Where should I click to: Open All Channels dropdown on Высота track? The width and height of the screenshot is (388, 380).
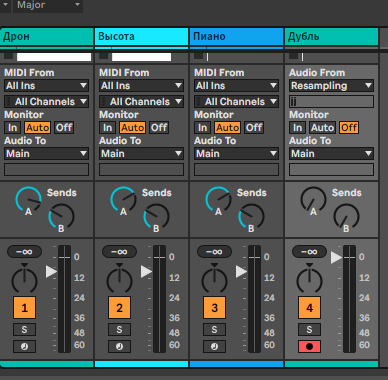pos(141,101)
